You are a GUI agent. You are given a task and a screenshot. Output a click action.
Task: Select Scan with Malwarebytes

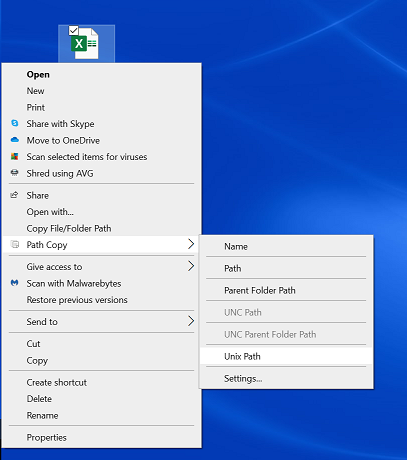101,283
